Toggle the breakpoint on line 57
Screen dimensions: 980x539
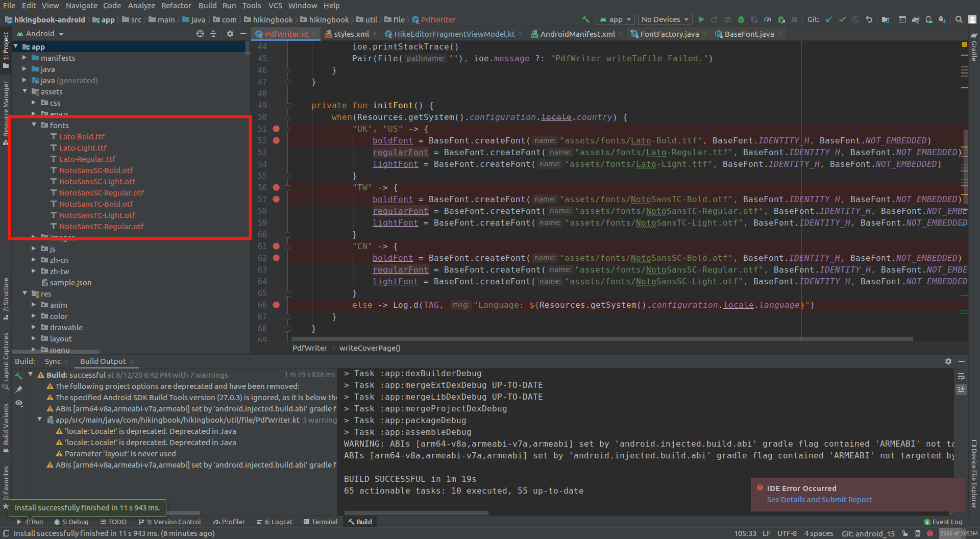coord(276,199)
